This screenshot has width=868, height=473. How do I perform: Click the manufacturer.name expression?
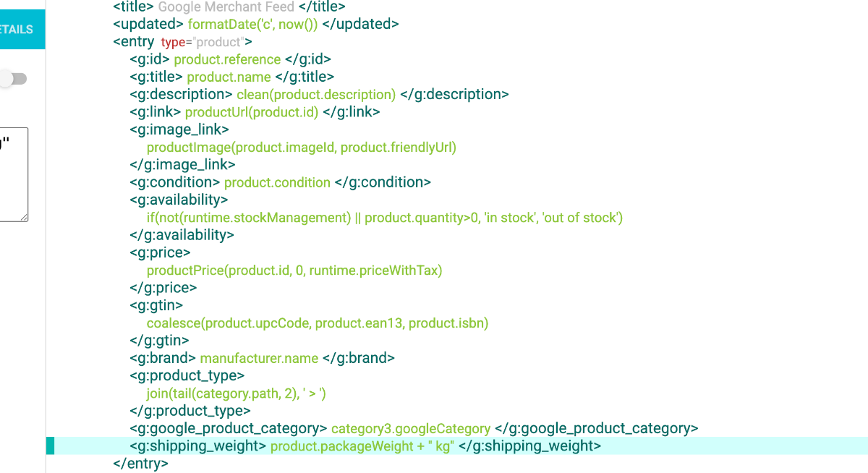pyautogui.click(x=259, y=358)
